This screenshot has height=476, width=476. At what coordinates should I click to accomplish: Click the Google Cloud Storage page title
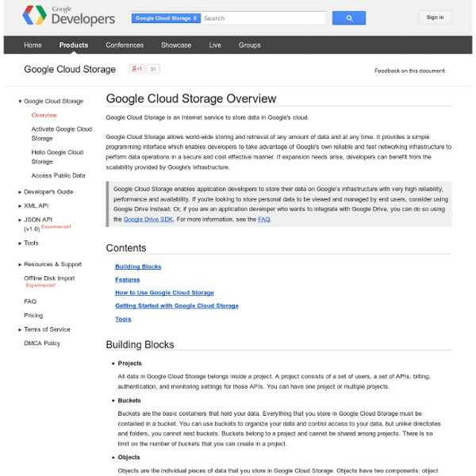[70, 69]
